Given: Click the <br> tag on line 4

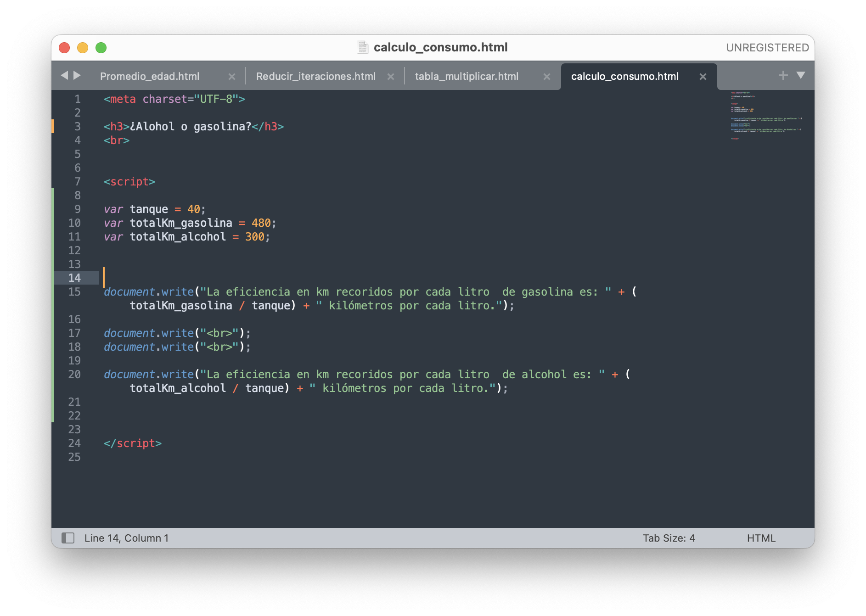Looking at the screenshot, I should [x=117, y=140].
